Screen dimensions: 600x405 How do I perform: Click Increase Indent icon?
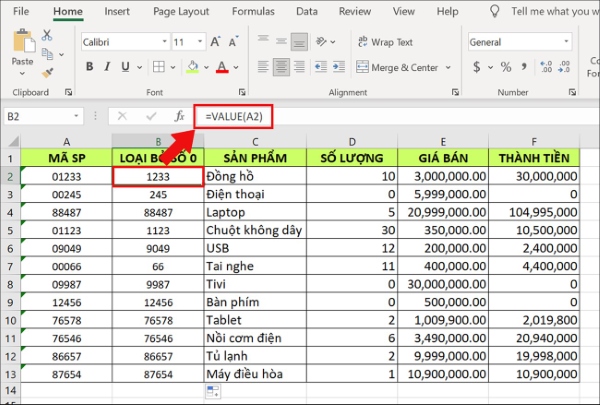339,67
